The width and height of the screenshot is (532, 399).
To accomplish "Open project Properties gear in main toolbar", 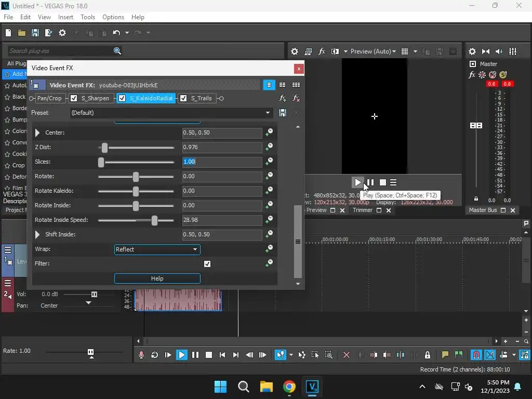I will 62,33.
